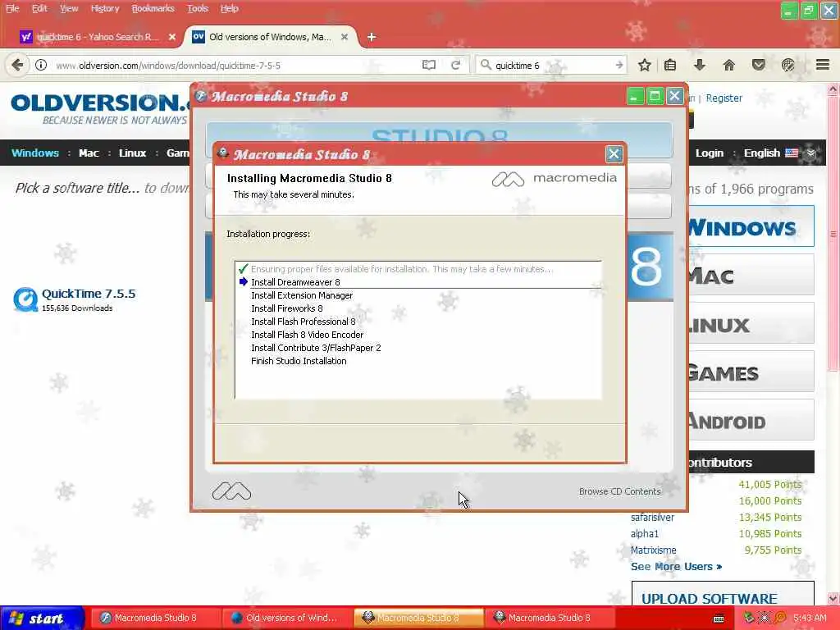The image size is (840, 630).
Task: Click the Upload Software button
Action: click(723, 594)
